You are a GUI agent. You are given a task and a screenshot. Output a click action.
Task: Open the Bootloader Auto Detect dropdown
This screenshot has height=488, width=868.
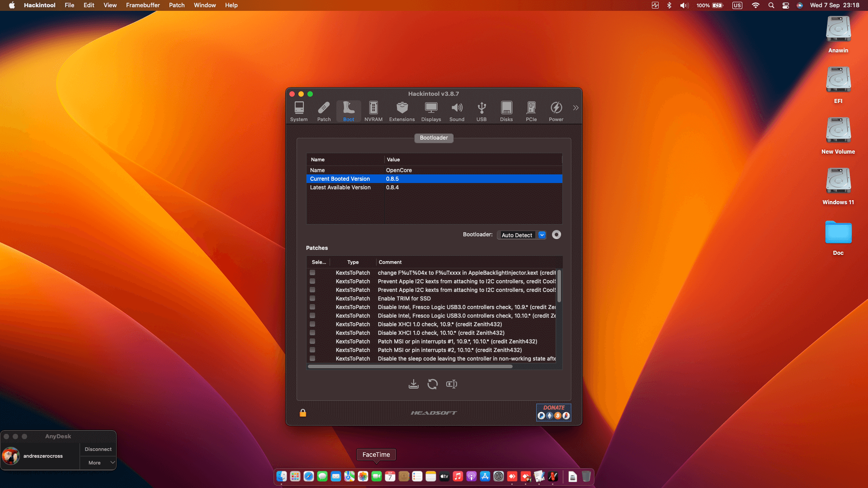click(522, 235)
